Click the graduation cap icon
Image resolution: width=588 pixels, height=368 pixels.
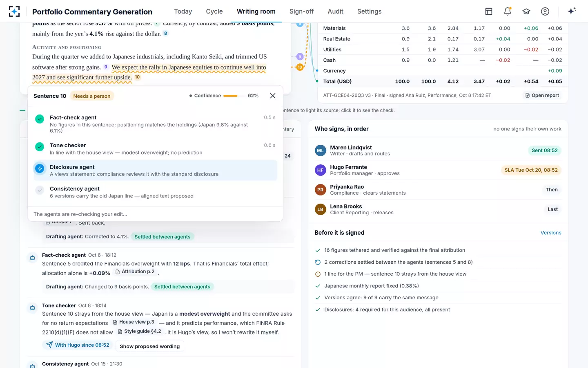coord(526,11)
